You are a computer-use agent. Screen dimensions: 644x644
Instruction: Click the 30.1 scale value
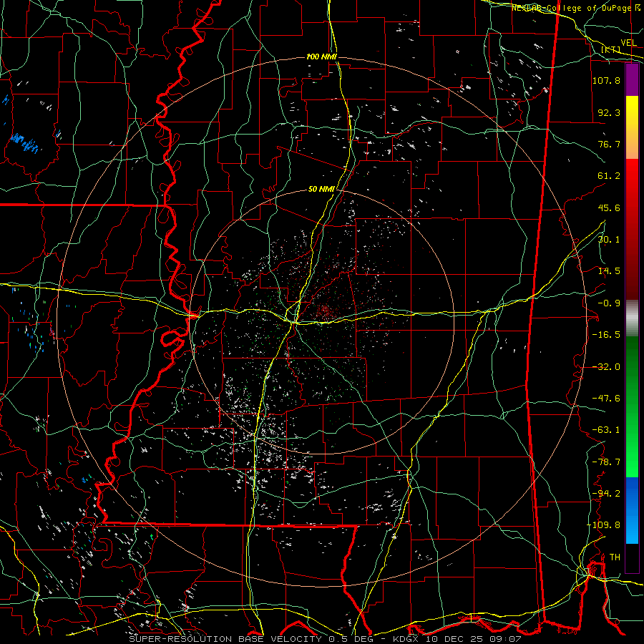[x=609, y=240]
